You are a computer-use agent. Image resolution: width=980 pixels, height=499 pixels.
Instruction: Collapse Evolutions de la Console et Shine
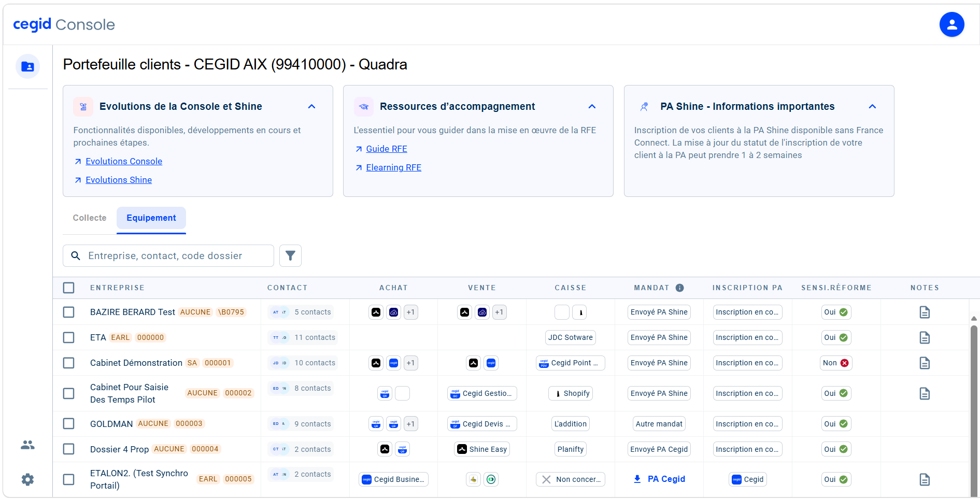[311, 106]
